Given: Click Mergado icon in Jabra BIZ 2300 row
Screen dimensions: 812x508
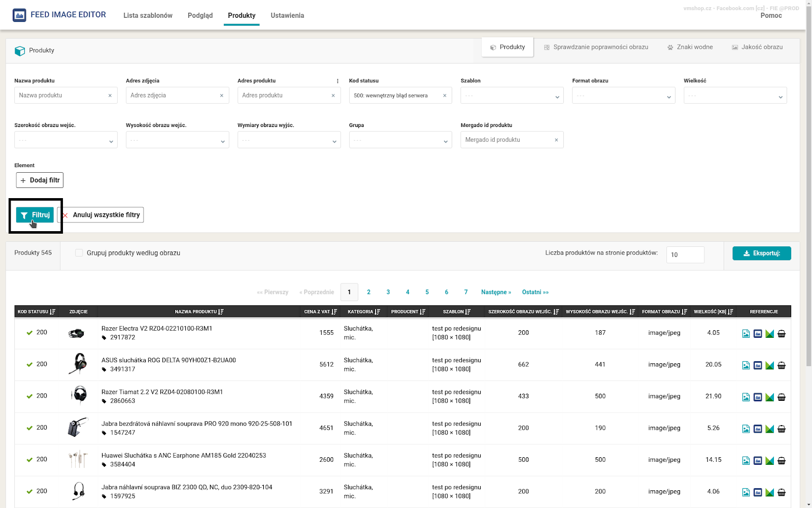Looking at the screenshot, I should tap(770, 492).
